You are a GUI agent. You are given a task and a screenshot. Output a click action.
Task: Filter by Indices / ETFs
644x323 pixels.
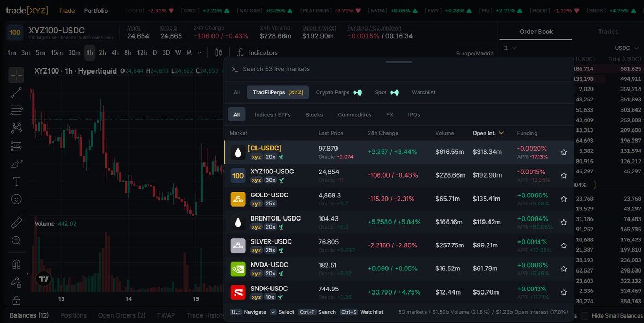tap(273, 115)
